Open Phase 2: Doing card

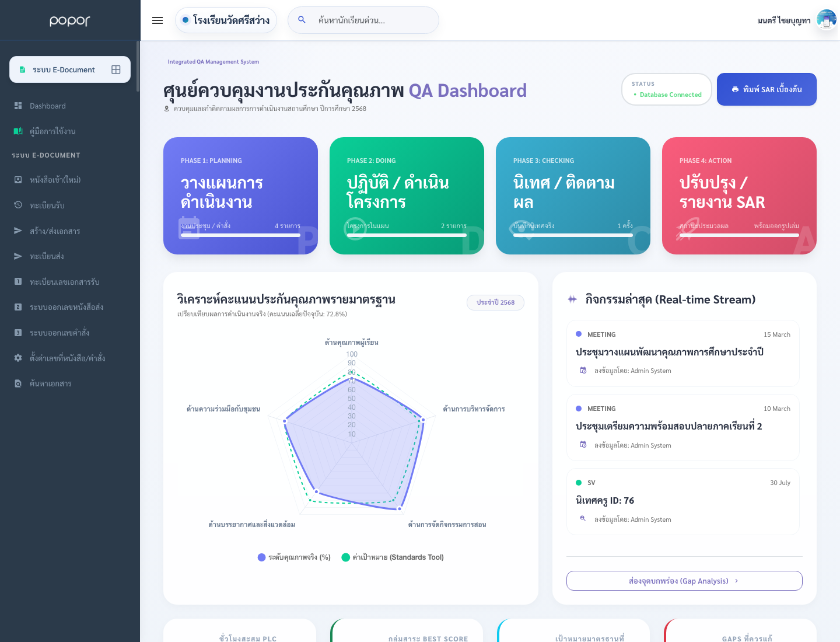click(x=407, y=196)
